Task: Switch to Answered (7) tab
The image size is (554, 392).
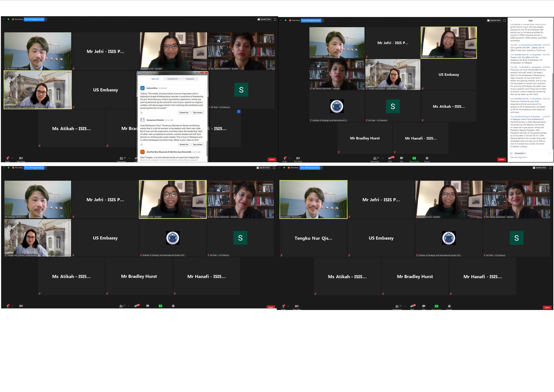Action: [172, 79]
